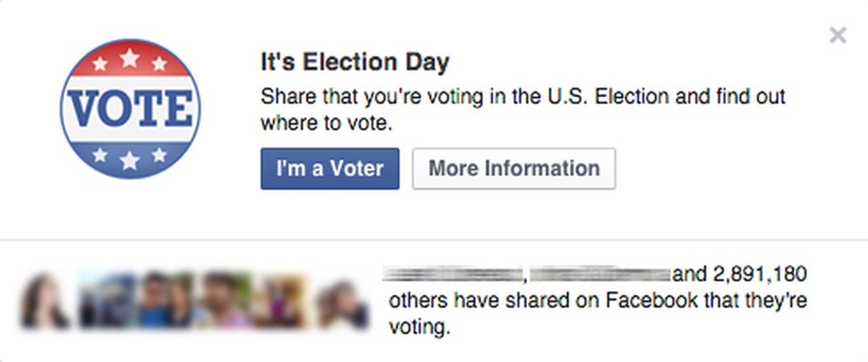Click the blue starred band of badge

click(130, 158)
